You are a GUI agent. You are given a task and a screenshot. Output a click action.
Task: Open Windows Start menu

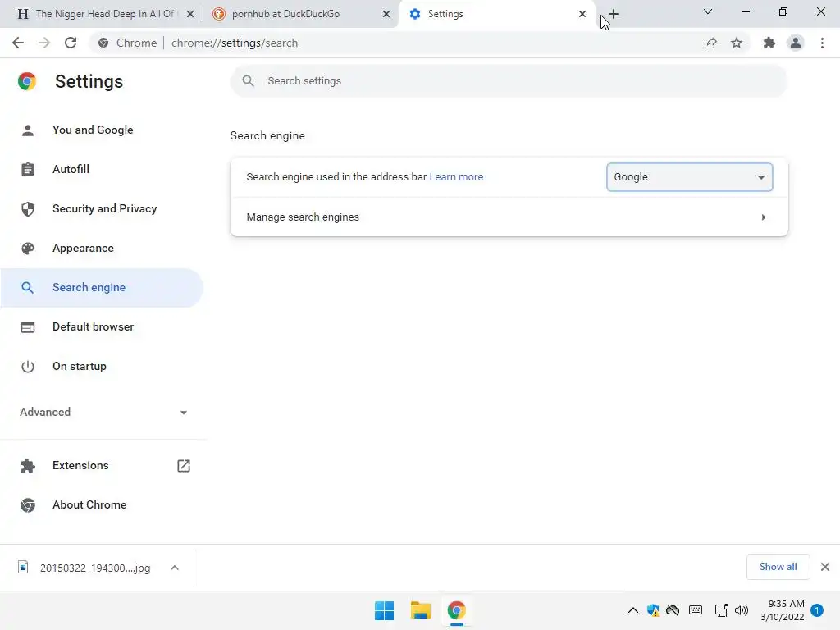click(384, 610)
